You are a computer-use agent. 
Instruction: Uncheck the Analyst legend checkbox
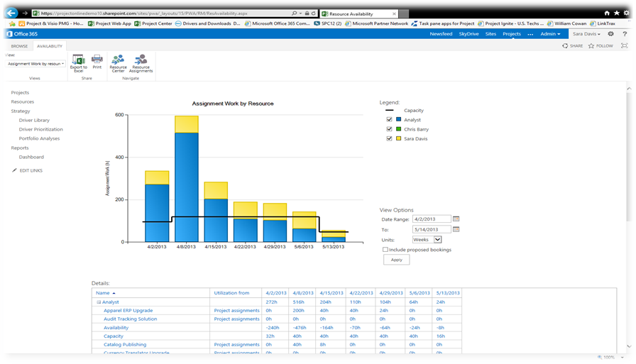coord(389,120)
